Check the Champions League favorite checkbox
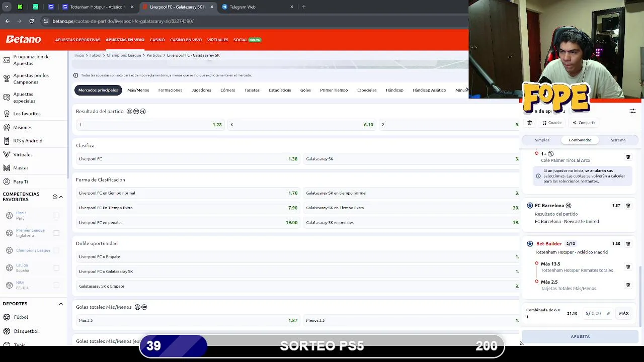The image size is (644, 362). tap(56, 250)
